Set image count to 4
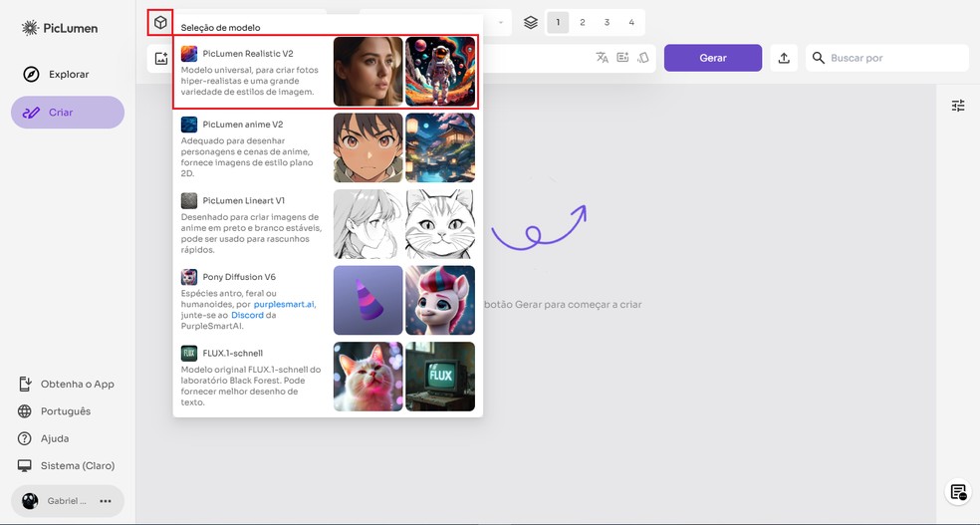This screenshot has height=525, width=980. pyautogui.click(x=631, y=23)
